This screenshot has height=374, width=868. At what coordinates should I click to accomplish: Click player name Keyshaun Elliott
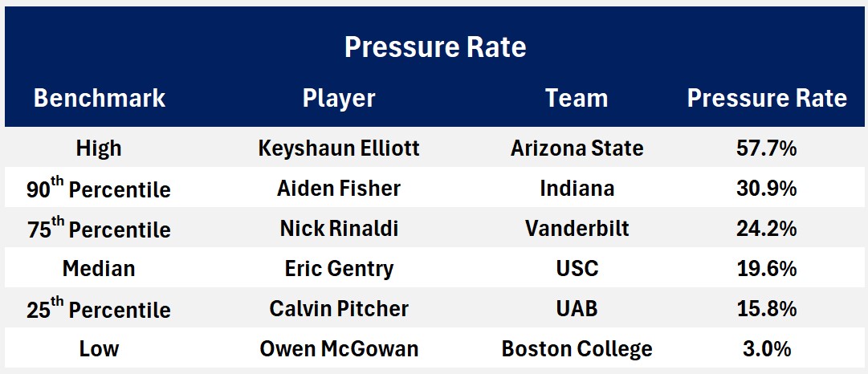tap(339, 148)
